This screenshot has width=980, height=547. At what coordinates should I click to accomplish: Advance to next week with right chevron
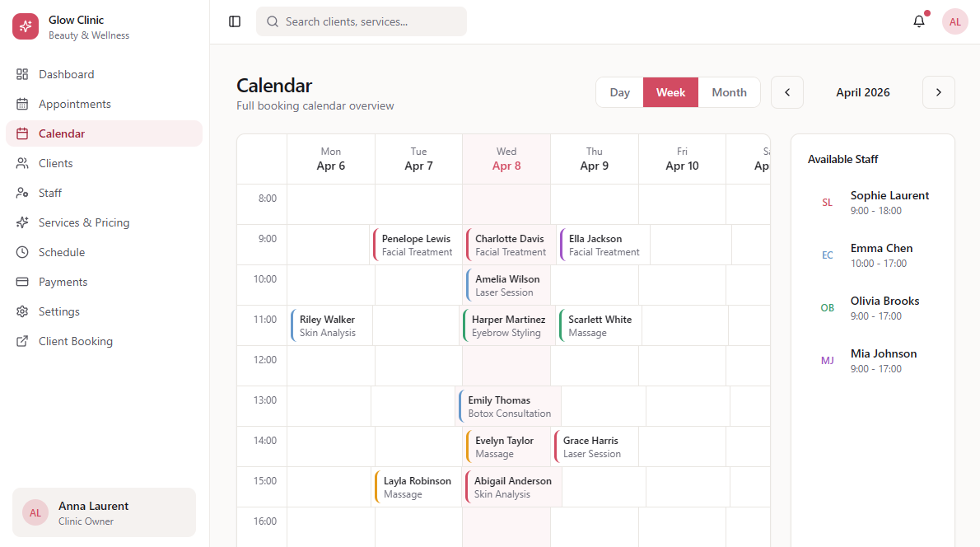pos(939,92)
